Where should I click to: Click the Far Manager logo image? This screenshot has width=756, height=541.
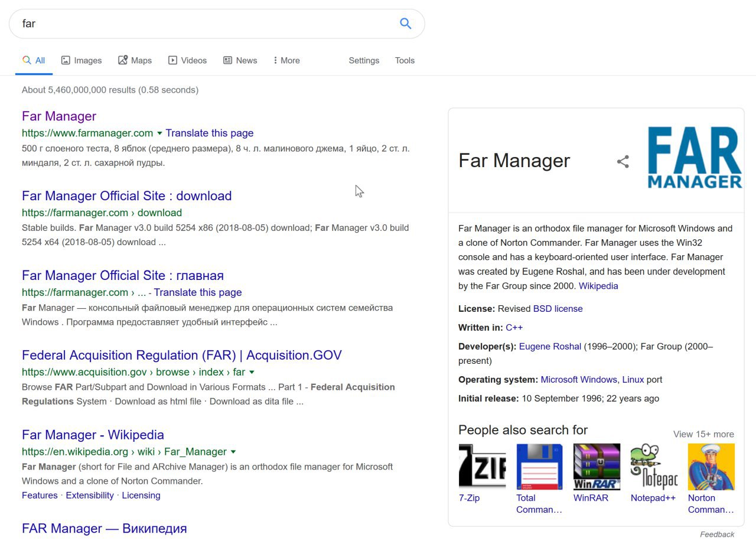pyautogui.click(x=695, y=158)
